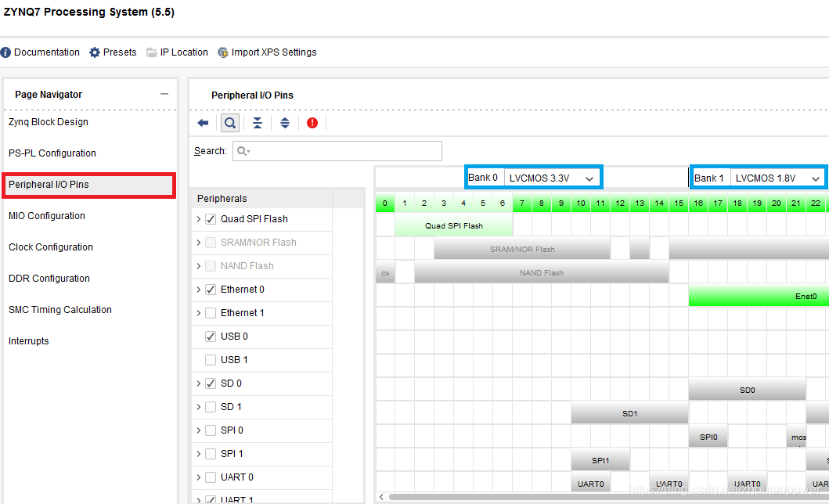Enable UART 0 checkbox
The width and height of the screenshot is (829, 504).
click(x=211, y=477)
